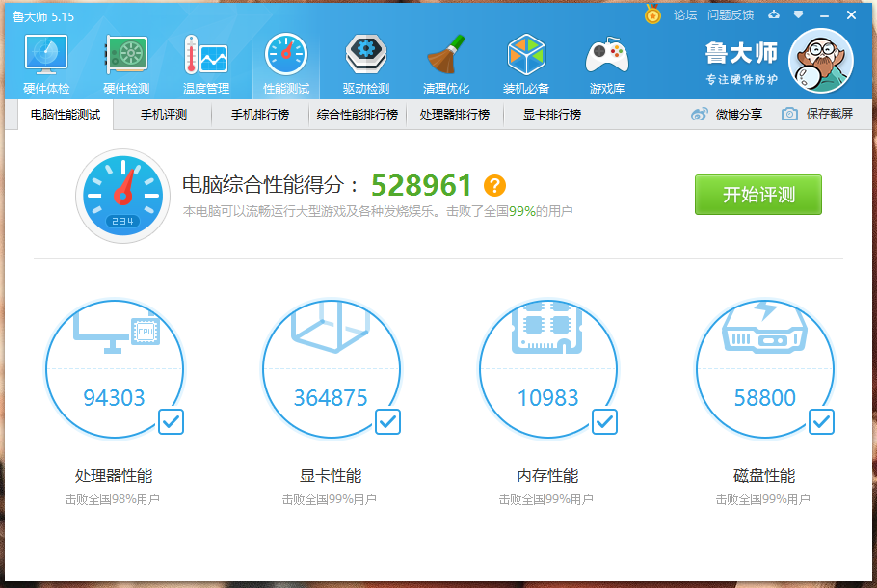Switch to 综合性能排行榜 tab
Screen dimensions: 877x588
coord(358,115)
